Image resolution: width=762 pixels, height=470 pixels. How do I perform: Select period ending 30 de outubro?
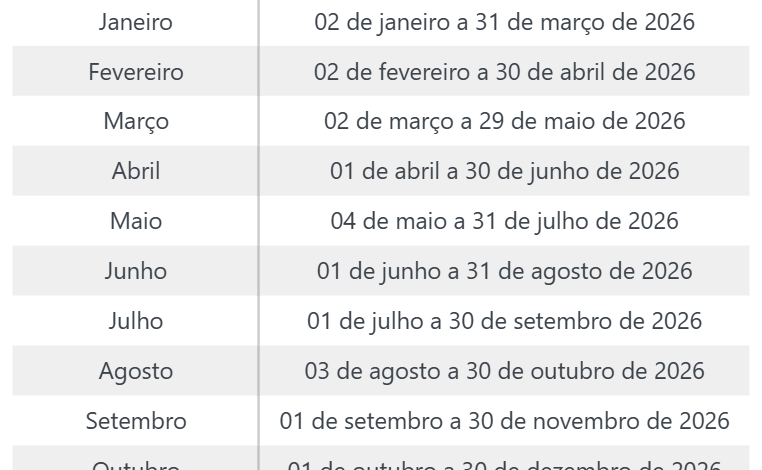tap(504, 371)
